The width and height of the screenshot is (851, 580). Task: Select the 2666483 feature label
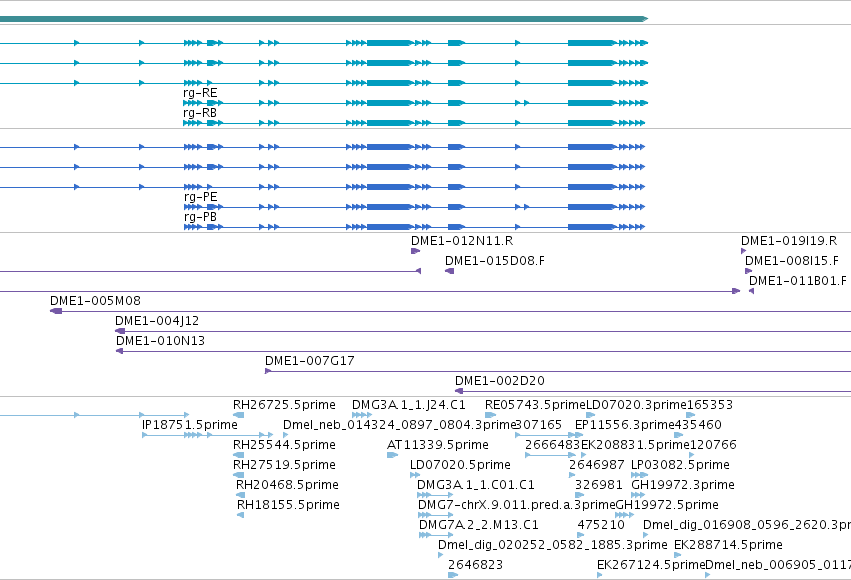pos(552,445)
